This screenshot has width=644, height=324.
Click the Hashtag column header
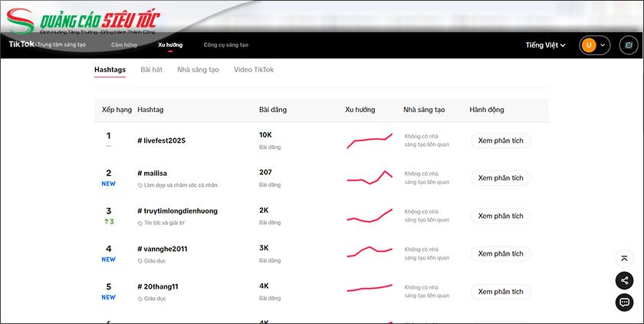point(150,110)
